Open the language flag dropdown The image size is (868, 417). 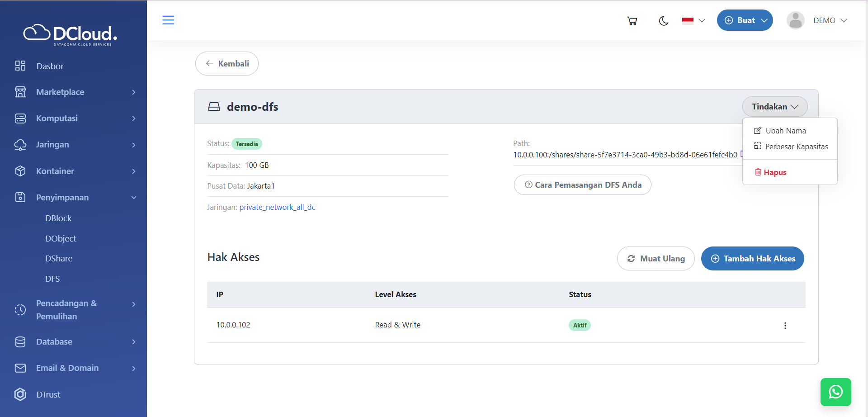[693, 21]
